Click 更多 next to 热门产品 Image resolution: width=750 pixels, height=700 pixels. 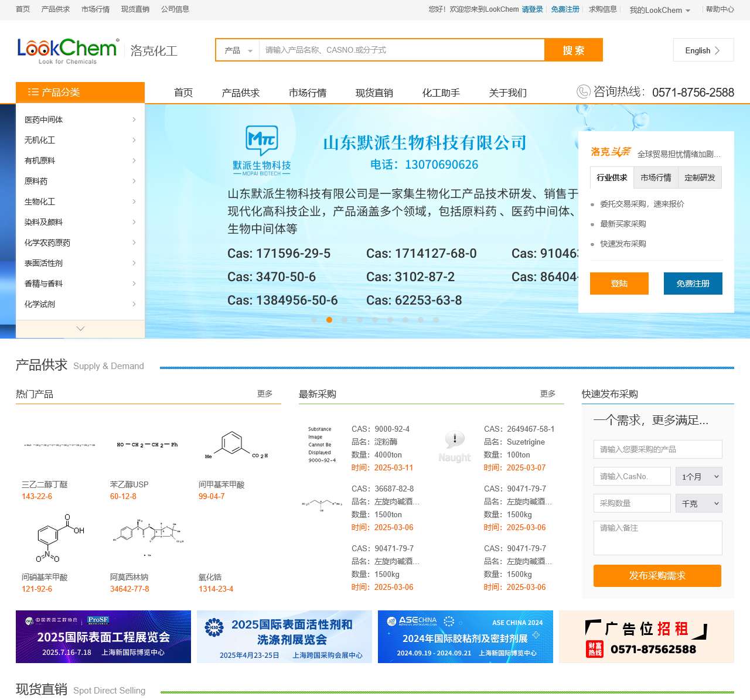(265, 394)
